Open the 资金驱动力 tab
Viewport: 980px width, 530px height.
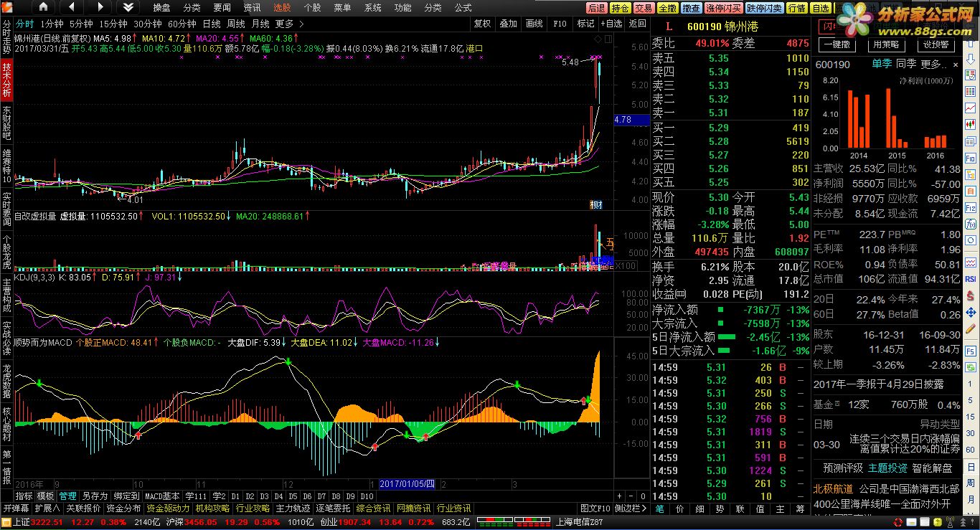coord(169,508)
